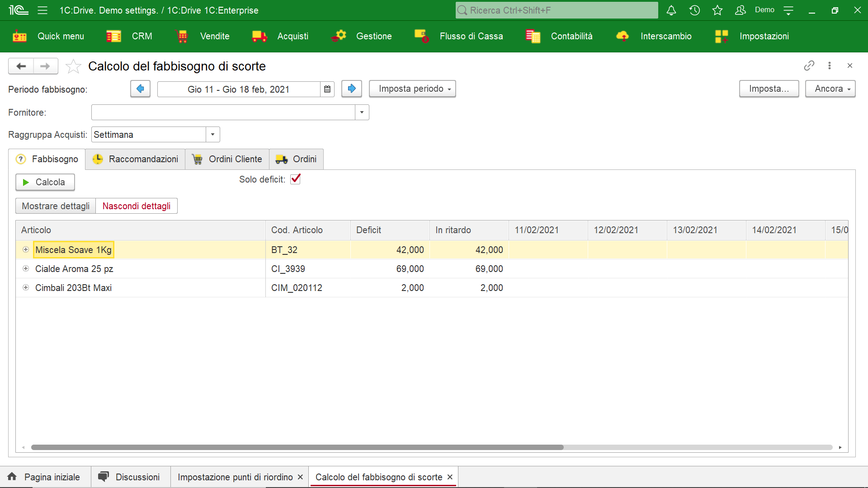Open favorites star in title bar

coord(717,10)
